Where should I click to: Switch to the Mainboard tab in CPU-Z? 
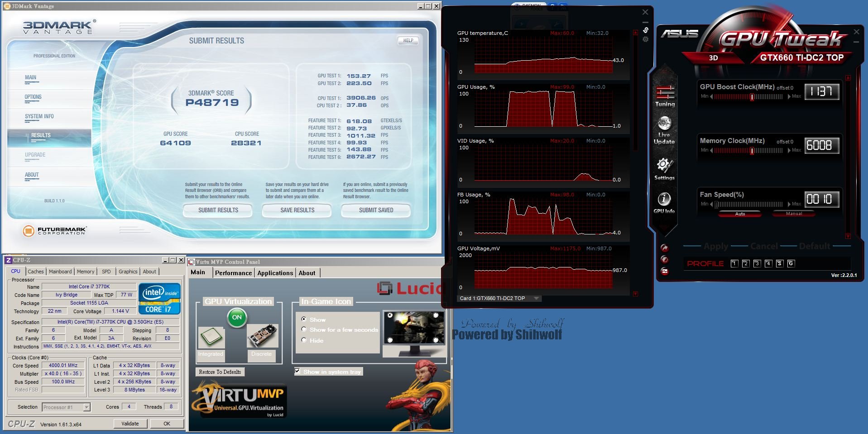click(x=60, y=272)
